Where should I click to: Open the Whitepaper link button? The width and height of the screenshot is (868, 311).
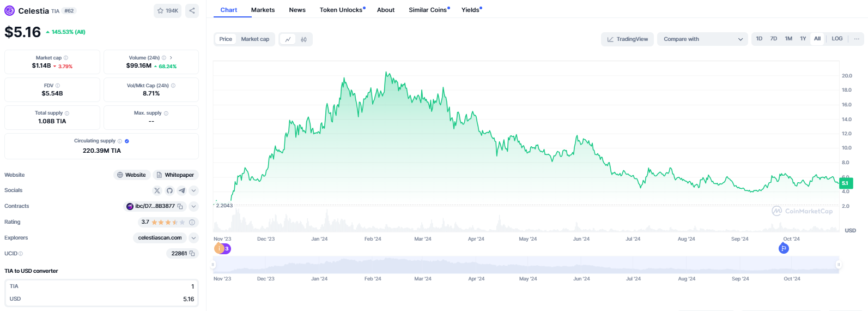[175, 175]
